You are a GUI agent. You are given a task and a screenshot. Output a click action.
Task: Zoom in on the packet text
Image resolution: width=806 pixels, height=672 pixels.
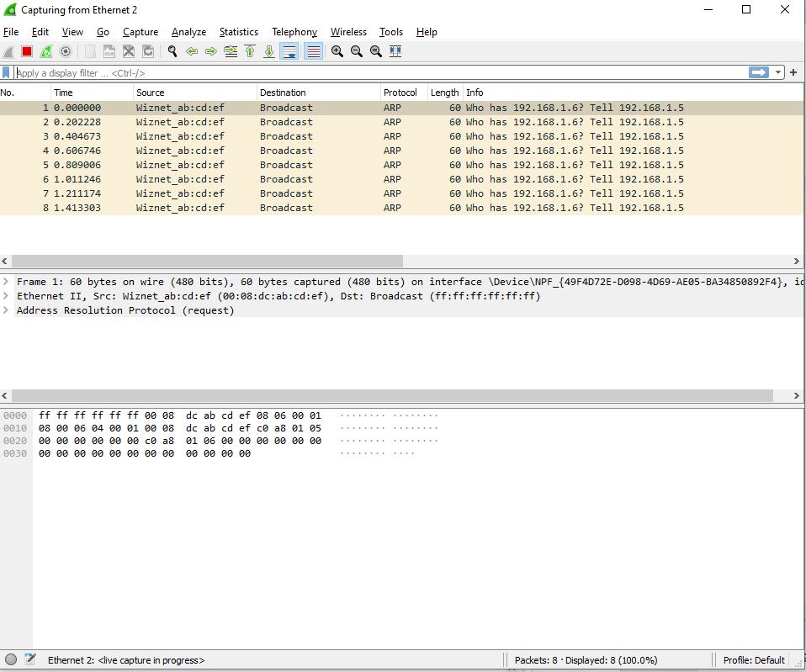click(x=337, y=51)
